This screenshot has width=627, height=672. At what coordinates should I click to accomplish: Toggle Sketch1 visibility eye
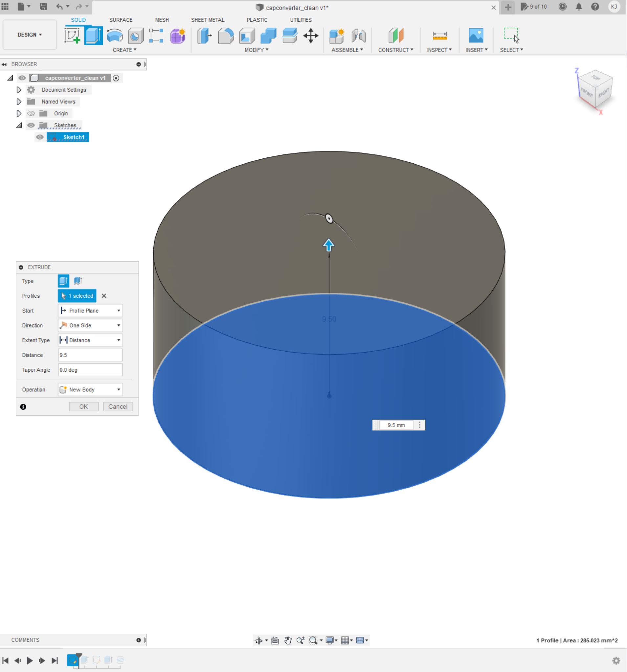40,137
